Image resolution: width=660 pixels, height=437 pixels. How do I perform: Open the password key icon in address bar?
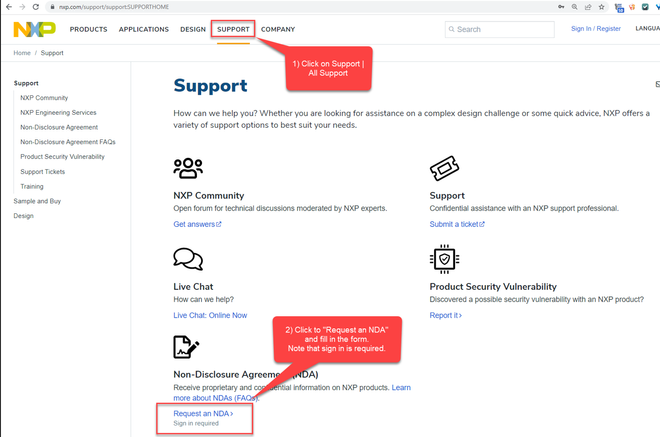(x=561, y=7)
